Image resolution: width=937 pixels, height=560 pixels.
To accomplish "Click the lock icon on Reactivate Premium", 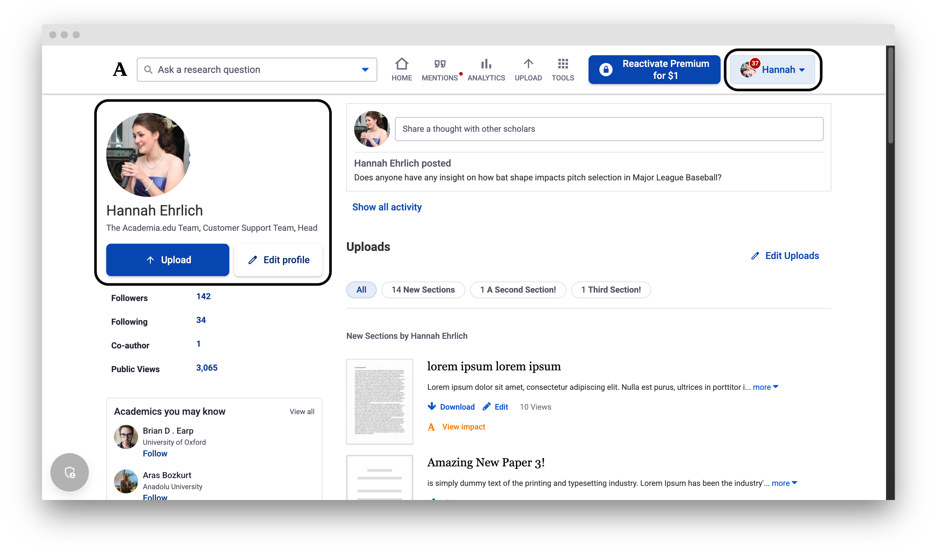I will point(606,70).
